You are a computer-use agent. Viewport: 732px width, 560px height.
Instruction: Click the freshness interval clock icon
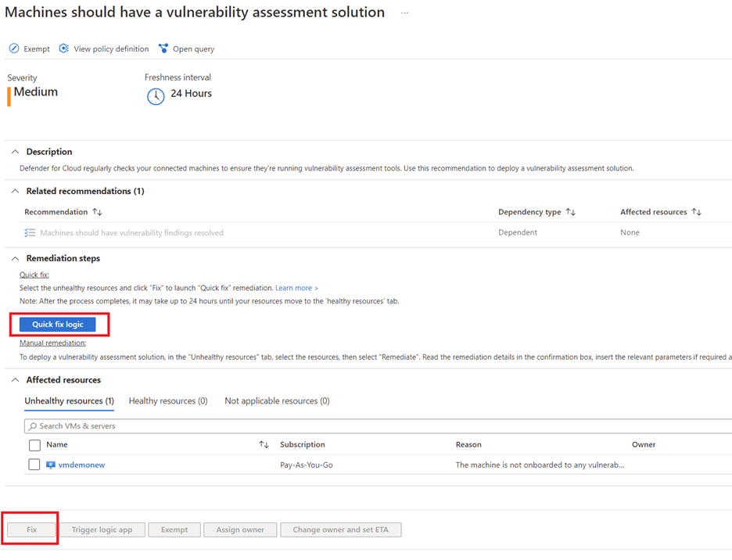pyautogui.click(x=156, y=96)
